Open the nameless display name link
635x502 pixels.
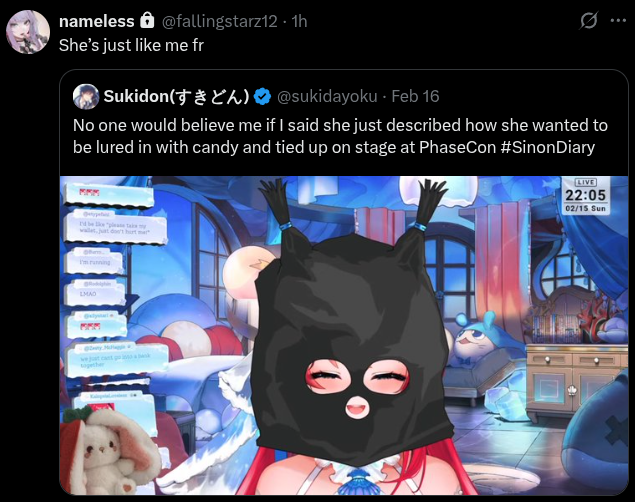tap(96, 21)
